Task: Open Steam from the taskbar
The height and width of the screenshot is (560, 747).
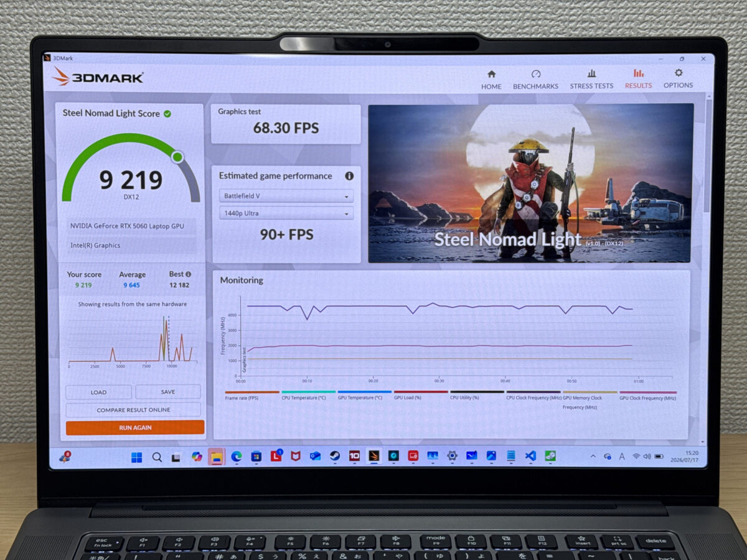Action: coord(335,456)
